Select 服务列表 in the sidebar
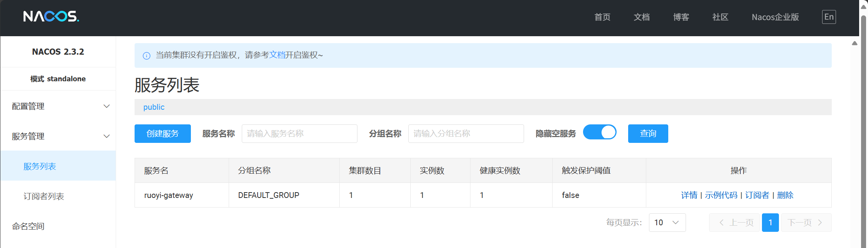This screenshot has height=248, width=868. coord(40,166)
